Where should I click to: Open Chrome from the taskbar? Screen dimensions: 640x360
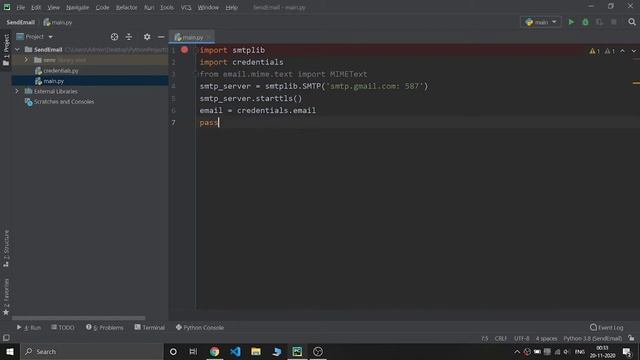[x=214, y=351]
